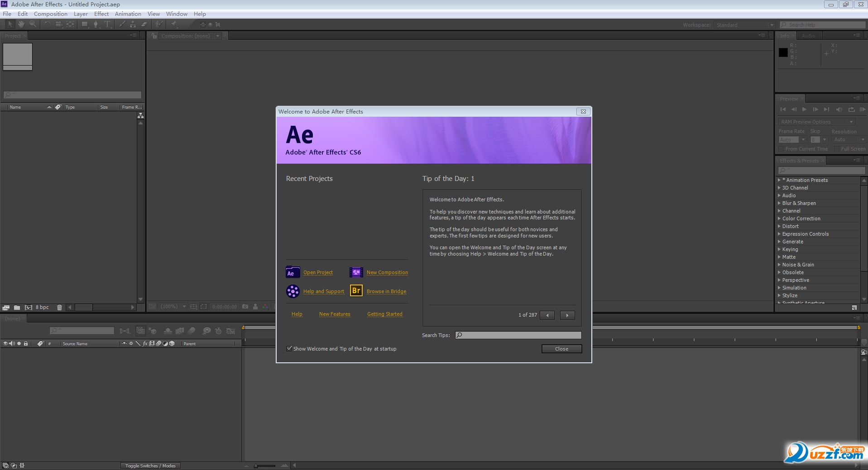Select the Horizontal Type tool

coord(107,24)
